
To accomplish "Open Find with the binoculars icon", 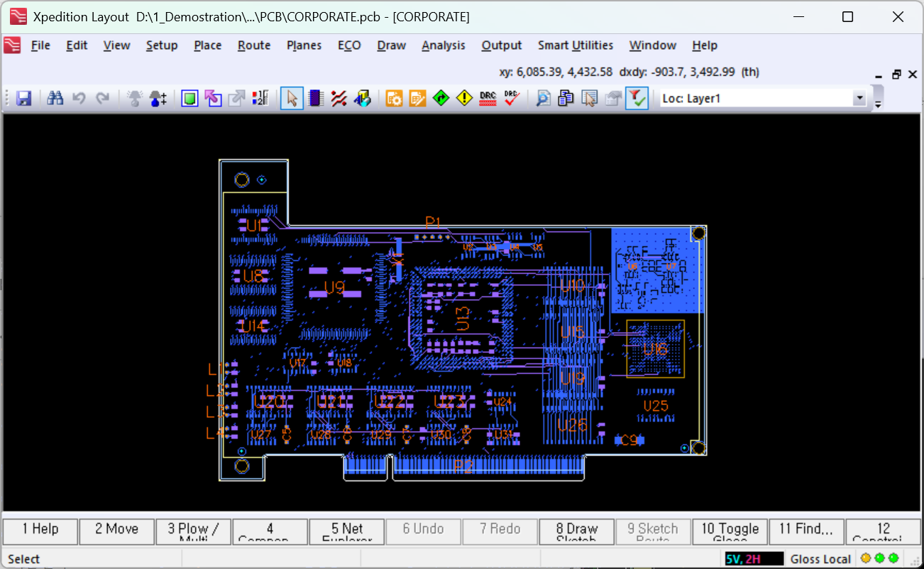I will (55, 99).
